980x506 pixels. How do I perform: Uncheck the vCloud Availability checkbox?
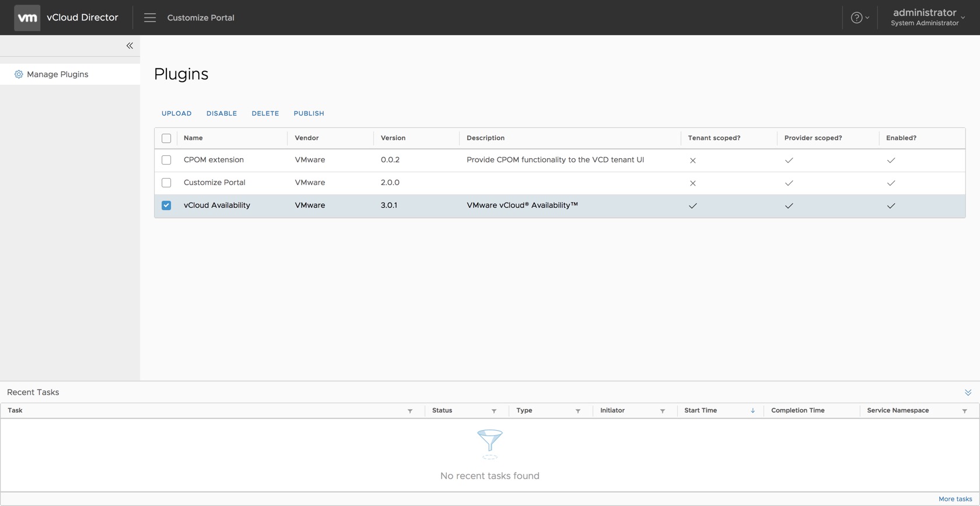pyautogui.click(x=166, y=205)
